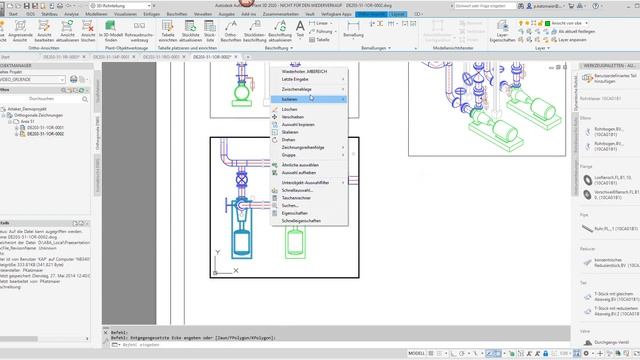Click Benutzerdefiniertes Teil hinzufügen palette tool
The width and height of the screenshot is (640, 360).
coord(610,78)
